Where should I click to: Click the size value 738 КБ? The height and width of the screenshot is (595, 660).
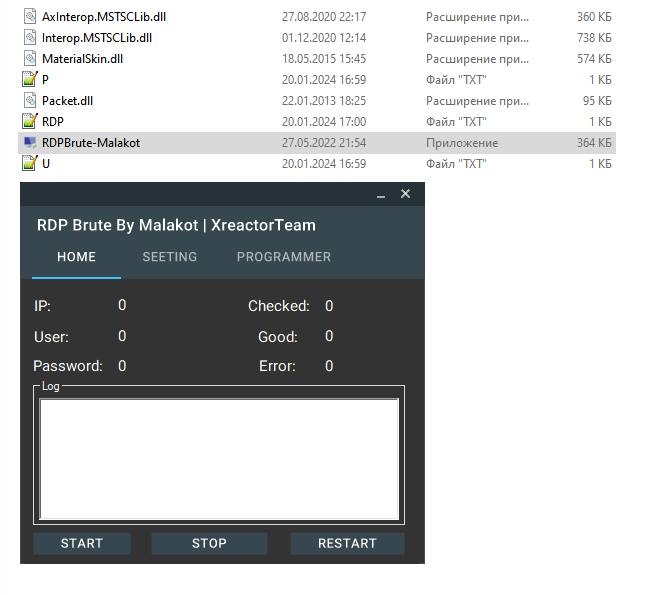pos(594,38)
